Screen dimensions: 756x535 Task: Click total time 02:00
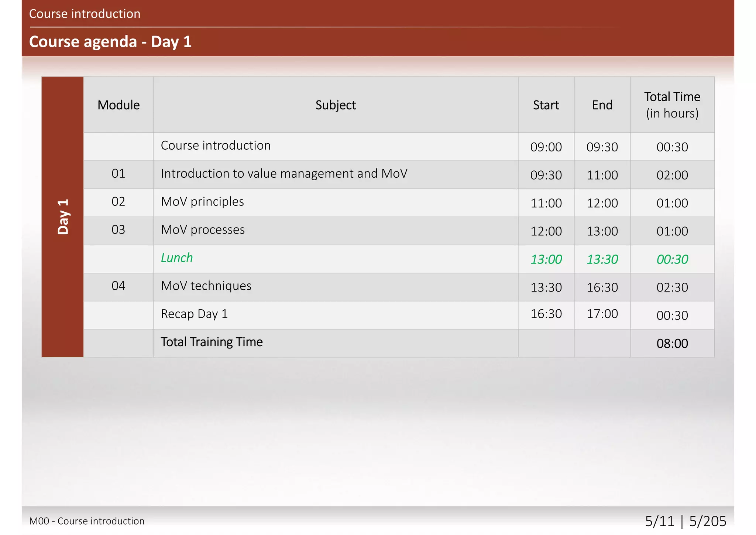672,175
